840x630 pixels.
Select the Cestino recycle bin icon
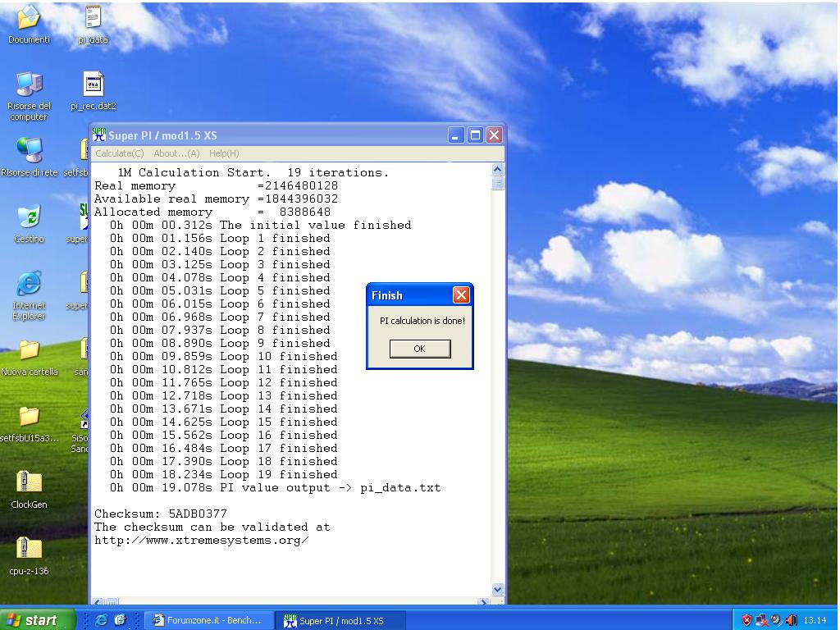tap(29, 217)
